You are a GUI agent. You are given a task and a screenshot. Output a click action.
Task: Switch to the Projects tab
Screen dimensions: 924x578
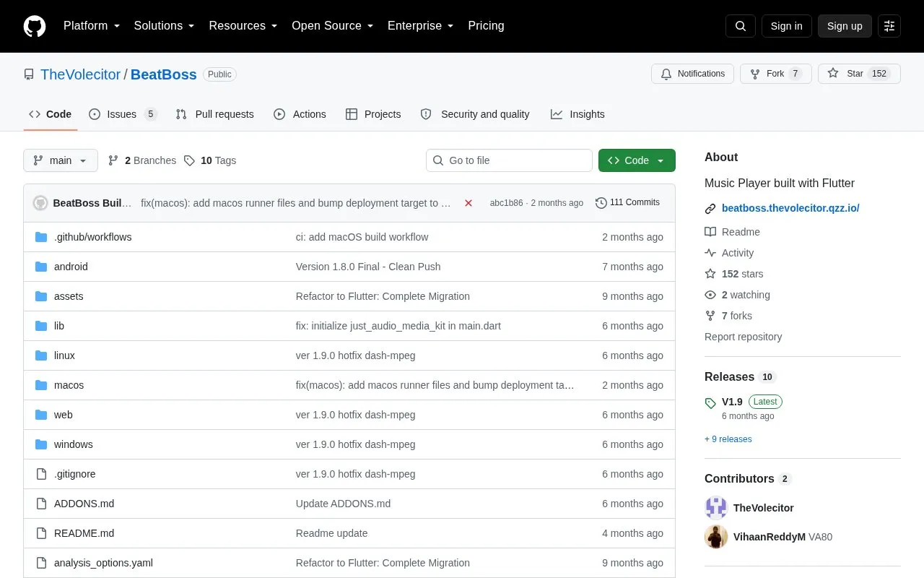point(373,114)
